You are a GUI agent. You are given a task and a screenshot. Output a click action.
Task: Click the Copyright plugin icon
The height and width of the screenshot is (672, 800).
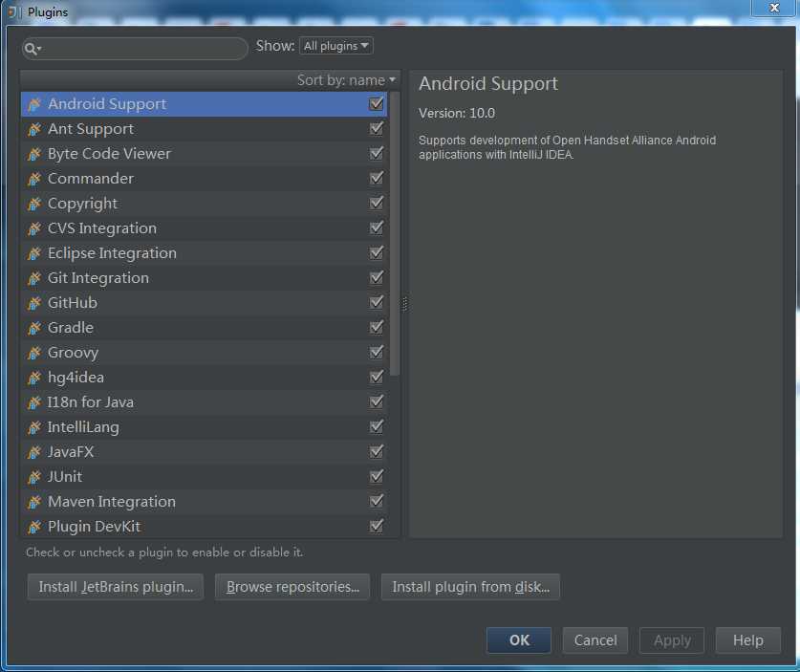pos(34,204)
